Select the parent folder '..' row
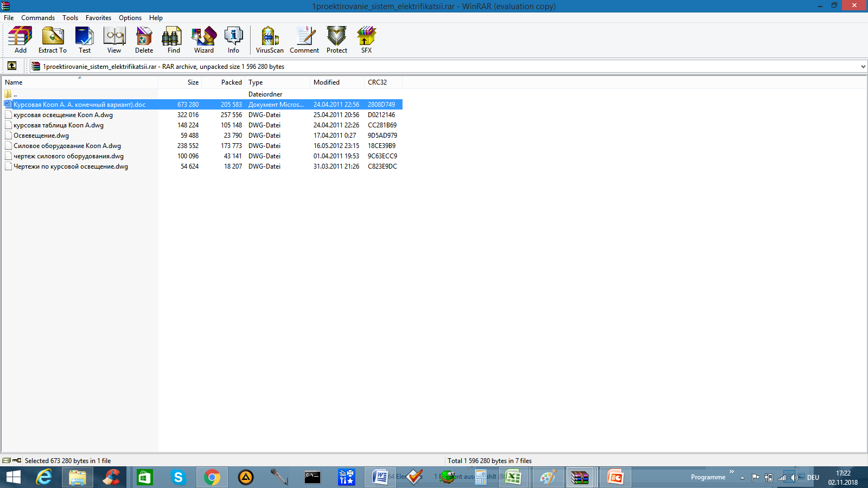The height and width of the screenshot is (488, 868). tap(202, 94)
